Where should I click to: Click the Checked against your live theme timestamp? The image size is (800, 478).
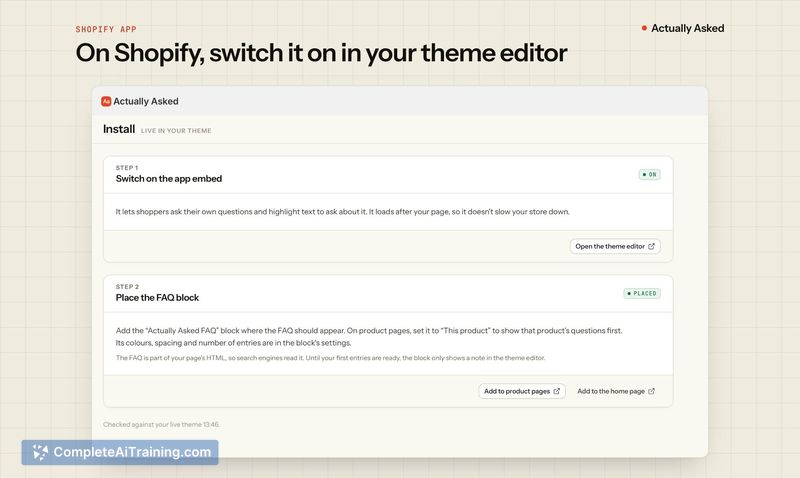point(161,424)
